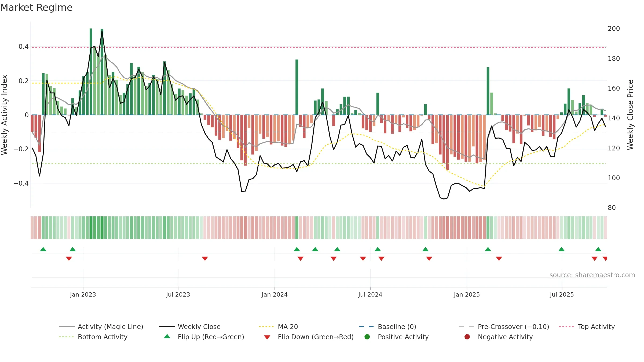Click the flip-down marker after Jul 2023
The height and width of the screenshot is (362, 644).
coord(205,258)
